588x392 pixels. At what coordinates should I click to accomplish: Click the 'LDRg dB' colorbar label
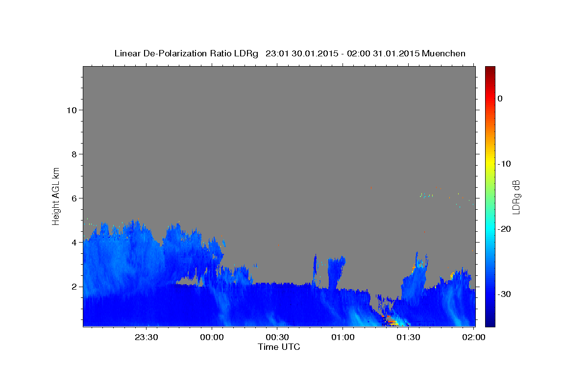point(516,197)
